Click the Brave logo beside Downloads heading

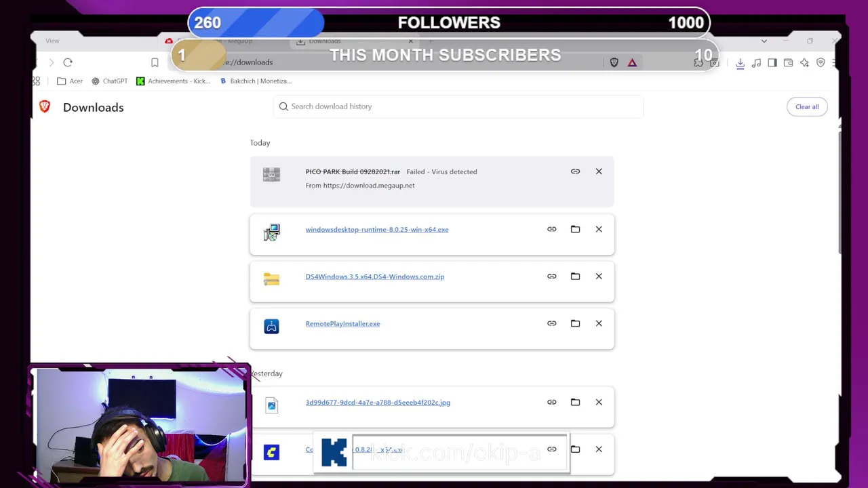point(45,106)
